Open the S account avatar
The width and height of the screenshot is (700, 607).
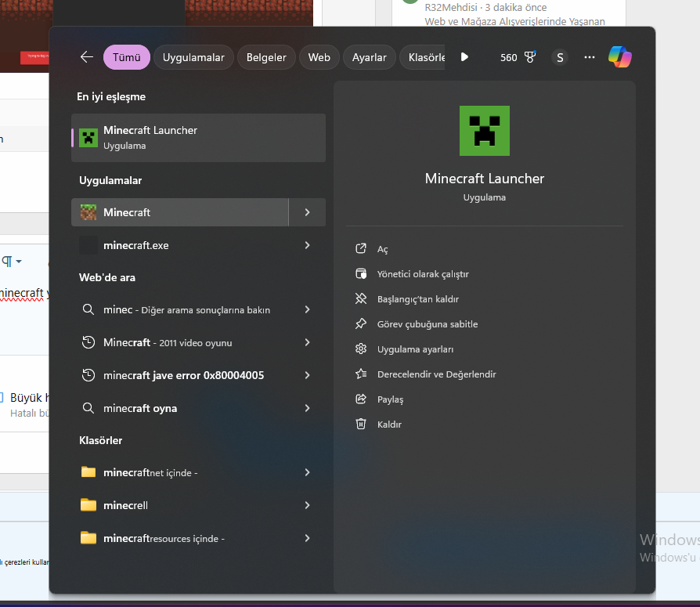tap(560, 57)
